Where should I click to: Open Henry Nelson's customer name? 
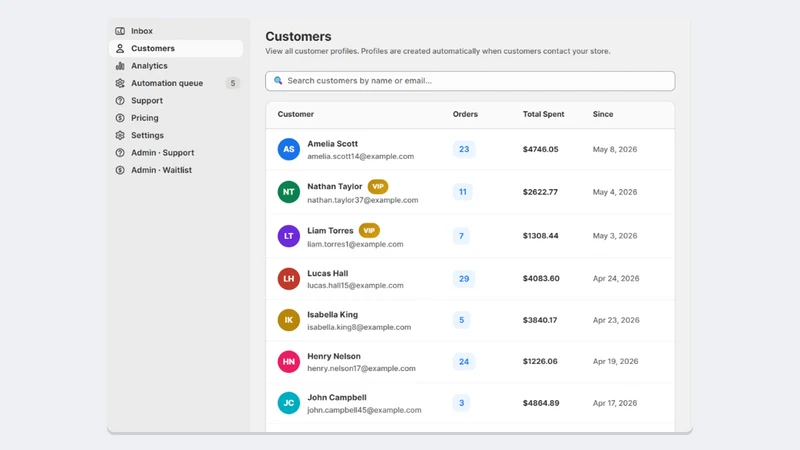[x=334, y=356]
